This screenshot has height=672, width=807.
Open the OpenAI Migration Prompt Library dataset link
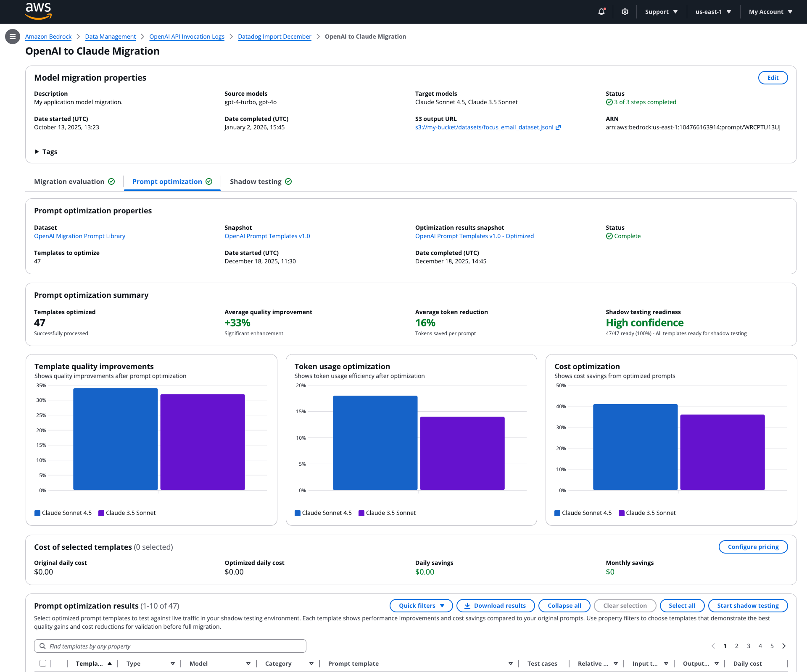click(80, 236)
